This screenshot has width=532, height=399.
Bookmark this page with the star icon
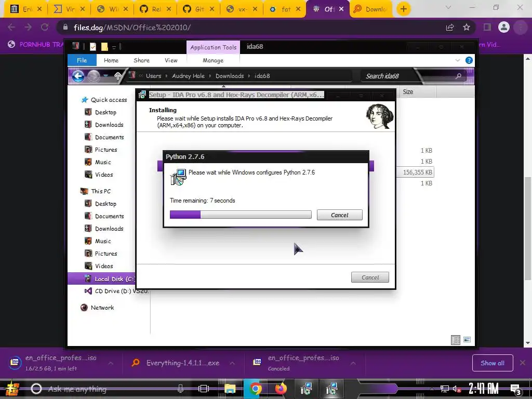click(x=467, y=28)
